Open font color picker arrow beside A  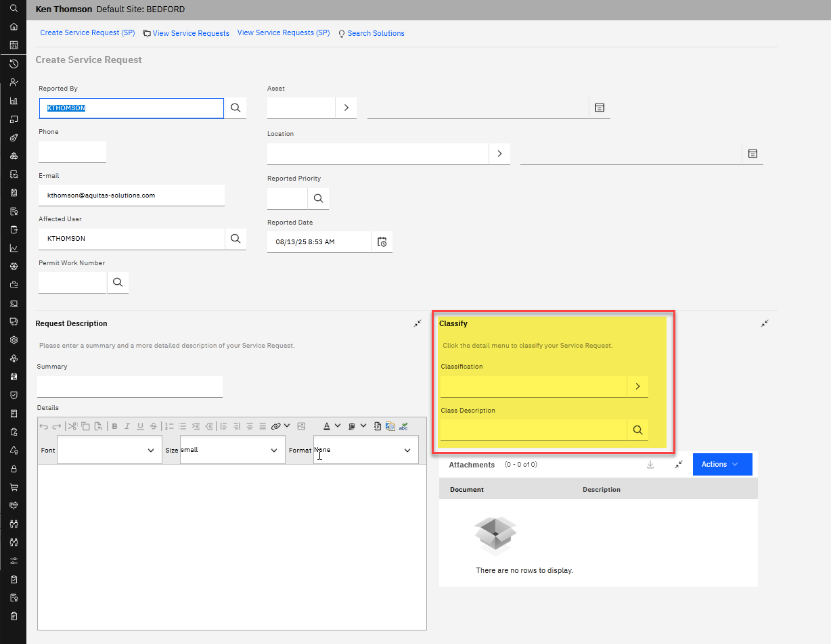[338, 426]
